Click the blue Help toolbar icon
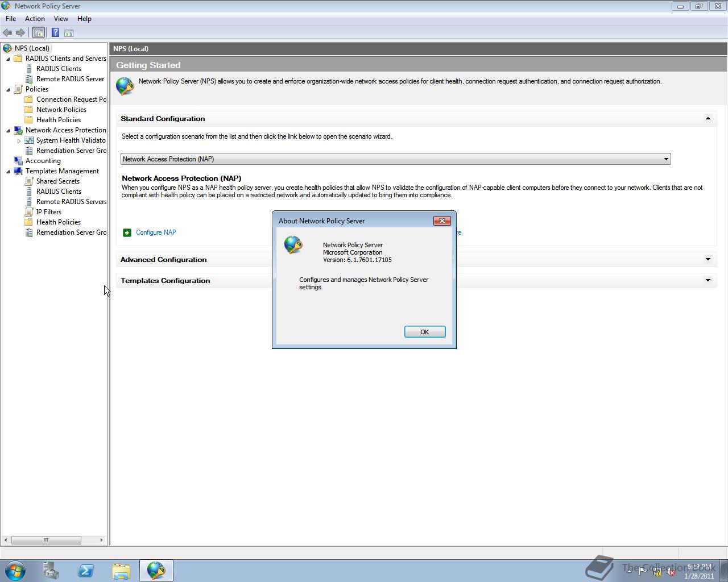Screen dimensions: 728x582 [x=55, y=33]
